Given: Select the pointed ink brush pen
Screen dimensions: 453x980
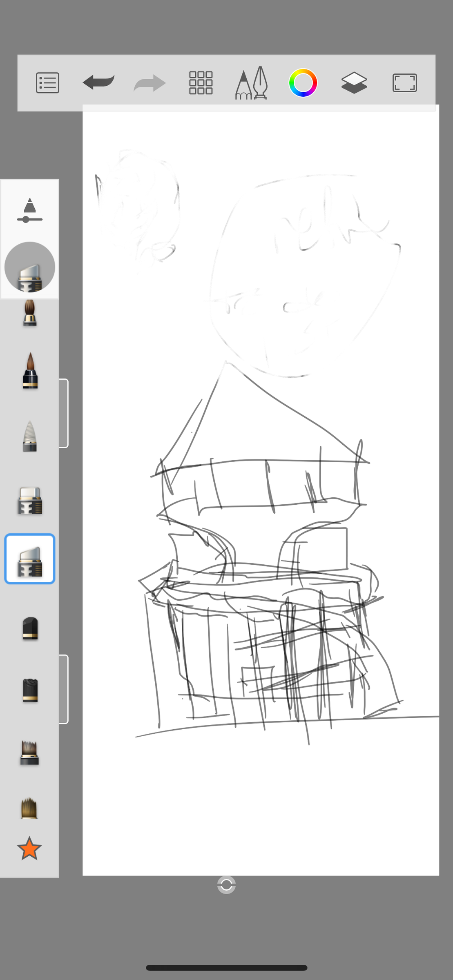Looking at the screenshot, I should coord(30,371).
